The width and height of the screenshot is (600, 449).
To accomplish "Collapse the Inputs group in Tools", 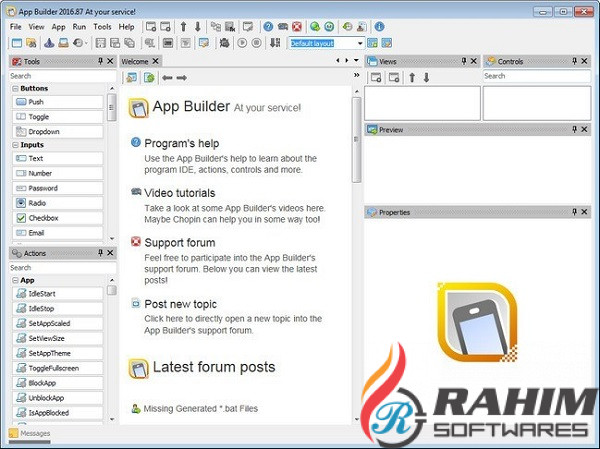I will (15, 145).
